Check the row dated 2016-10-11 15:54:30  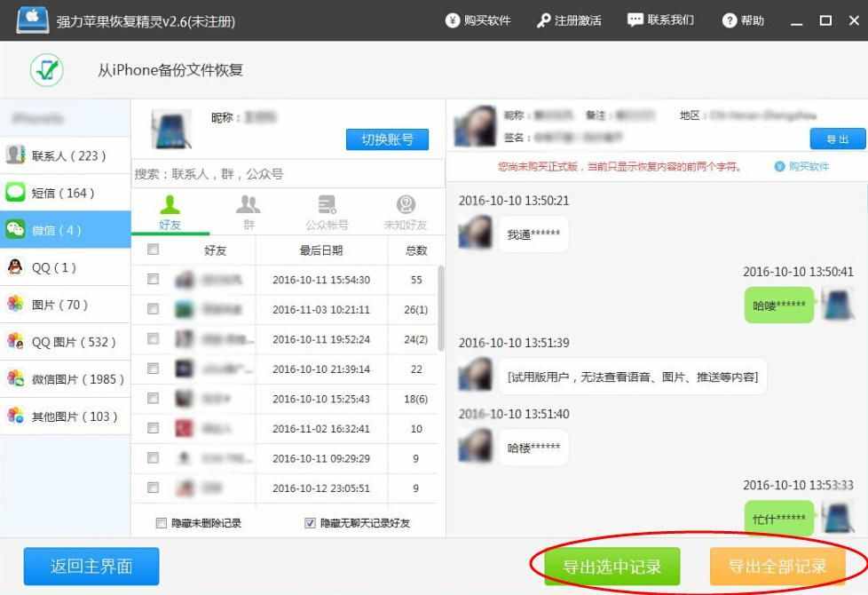[x=153, y=279]
